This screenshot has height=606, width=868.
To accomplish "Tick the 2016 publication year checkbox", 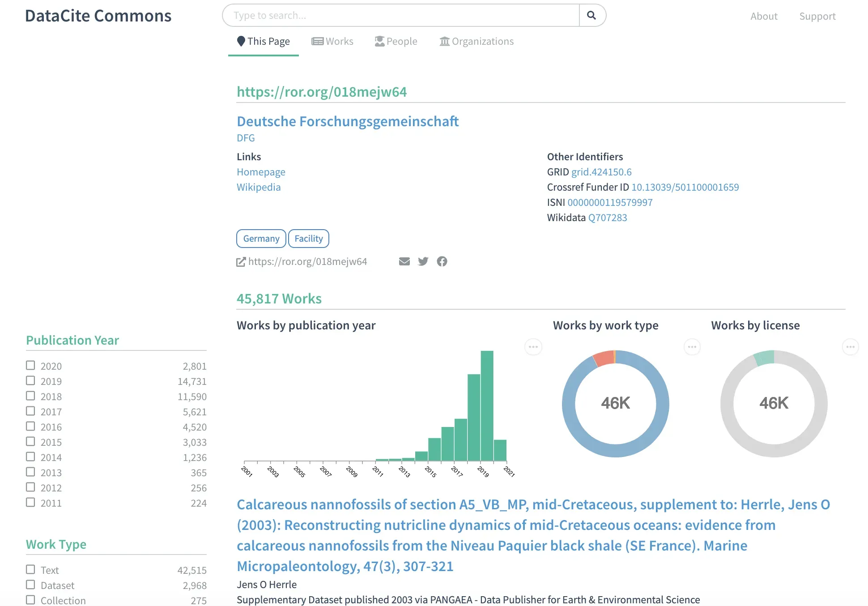I will pyautogui.click(x=30, y=427).
